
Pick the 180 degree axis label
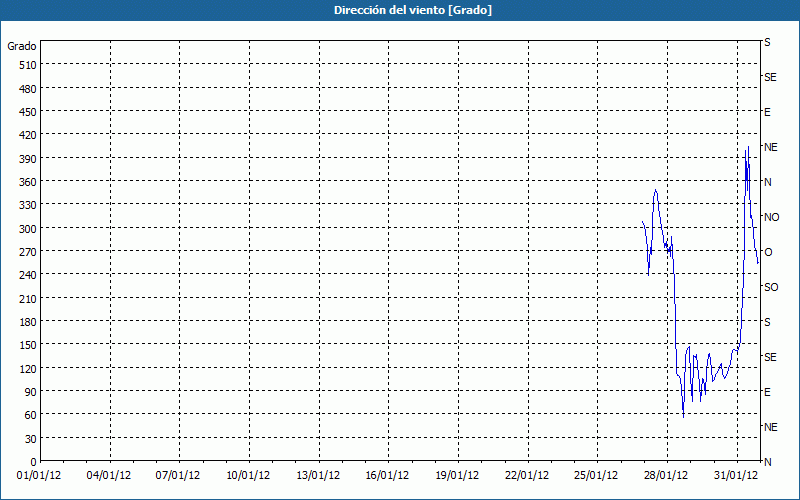pos(29,322)
